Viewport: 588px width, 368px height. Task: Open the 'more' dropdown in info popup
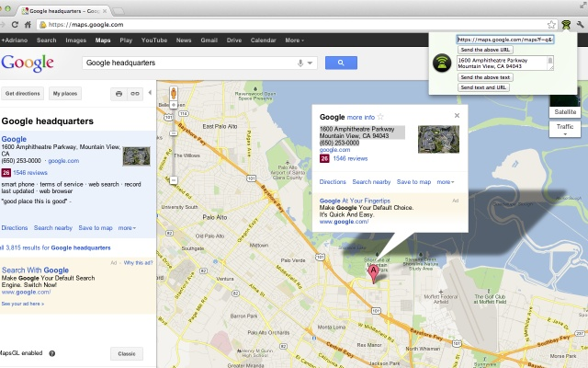pos(445,182)
